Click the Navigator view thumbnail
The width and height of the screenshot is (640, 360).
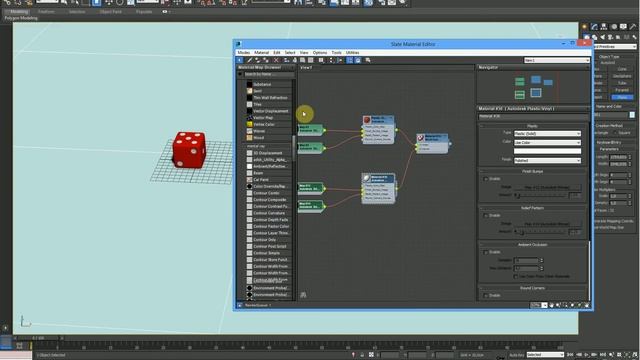coord(533,87)
